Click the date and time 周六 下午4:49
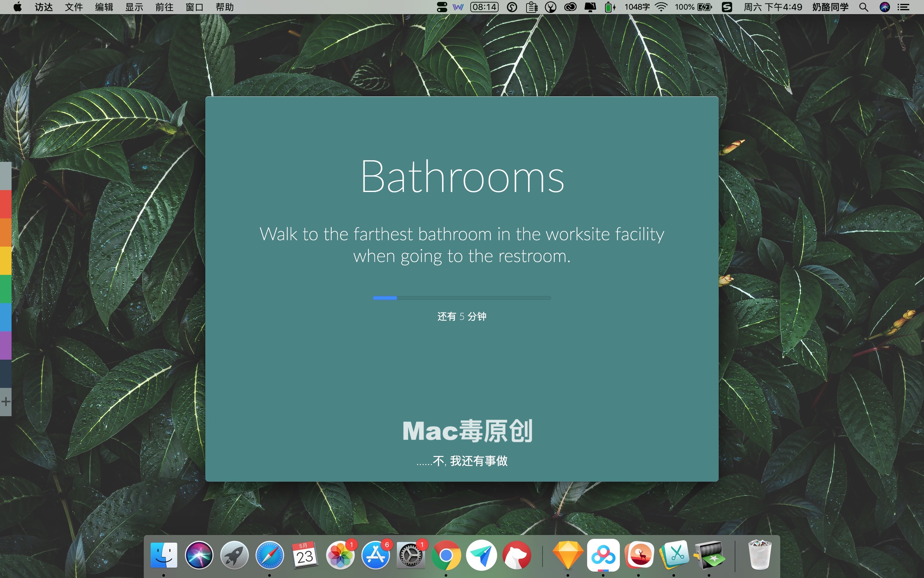924x578 pixels. (x=773, y=7)
